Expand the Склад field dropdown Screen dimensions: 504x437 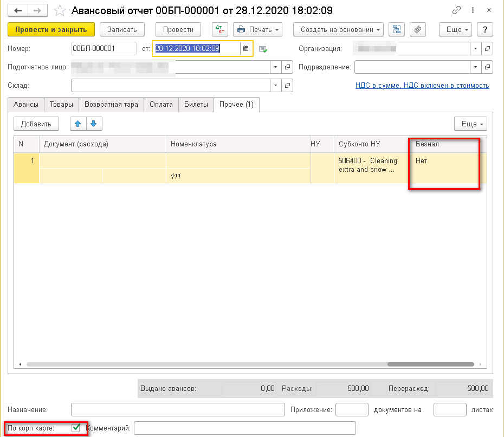[x=276, y=86]
